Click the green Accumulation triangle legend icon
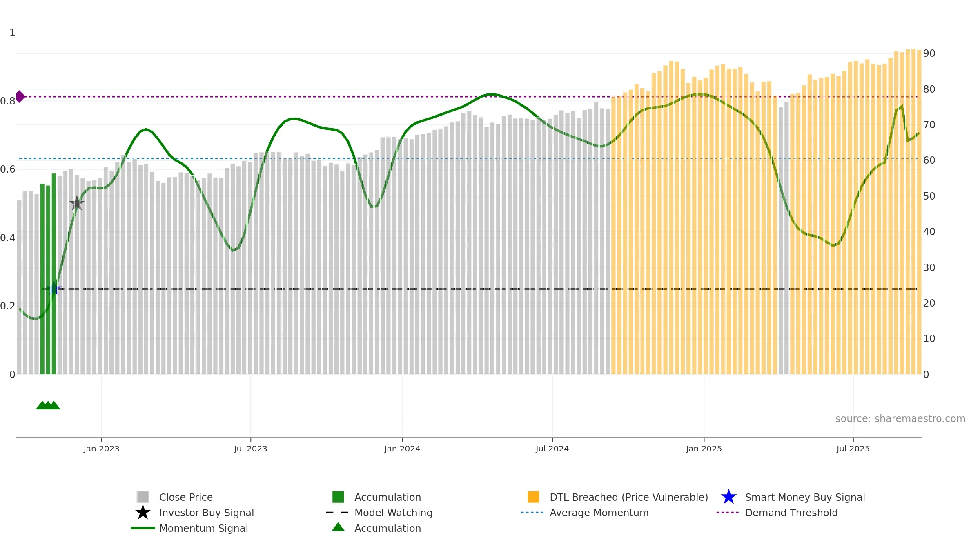The image size is (980, 551). pos(338,527)
